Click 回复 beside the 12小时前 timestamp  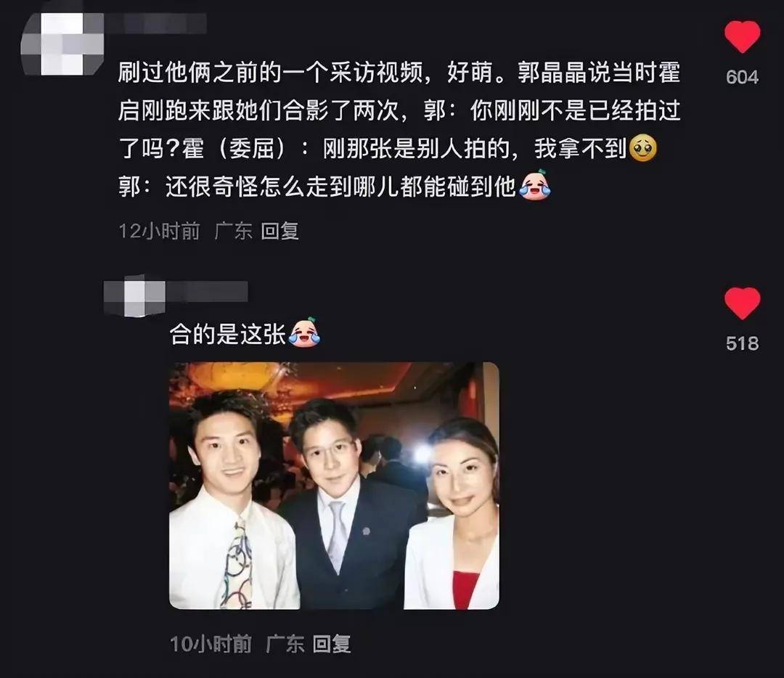coord(280,231)
